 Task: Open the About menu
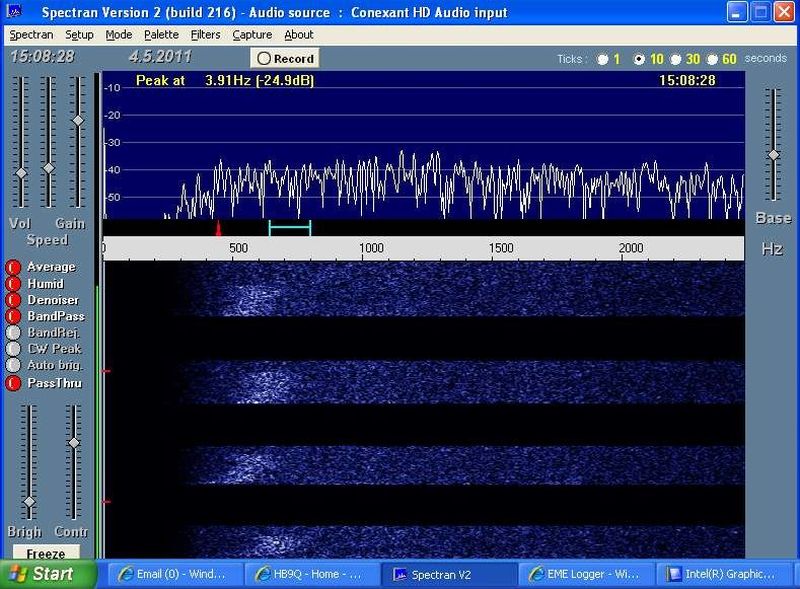pyautogui.click(x=298, y=35)
